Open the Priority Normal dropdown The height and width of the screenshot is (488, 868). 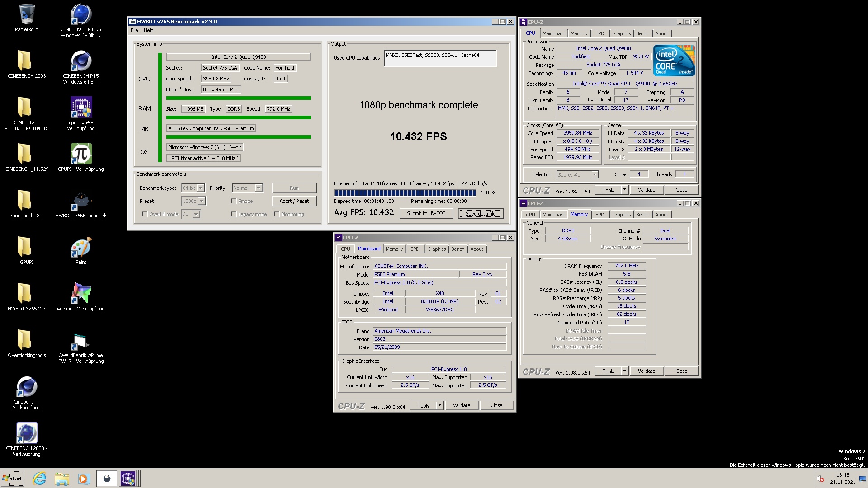pyautogui.click(x=247, y=188)
